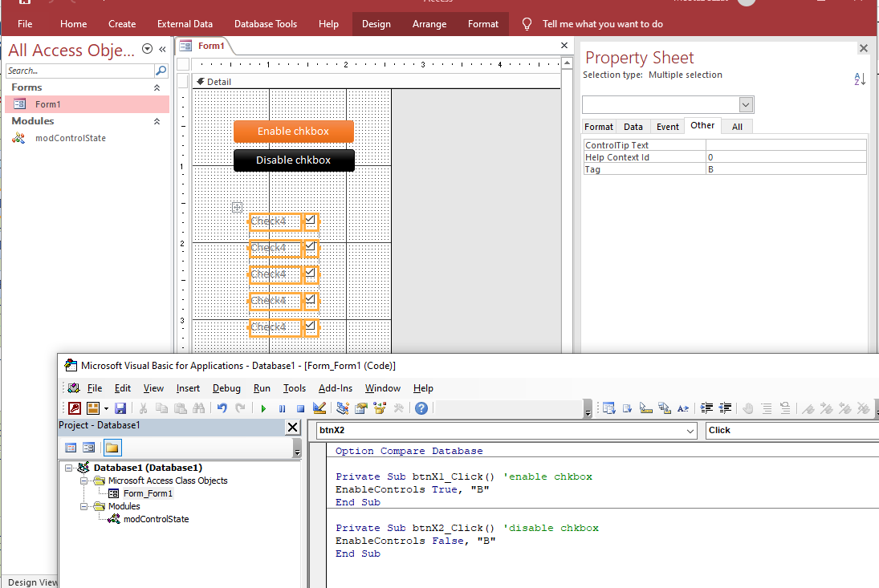Image resolution: width=879 pixels, height=588 pixels.
Task: Click the Tag property value field
Action: click(x=785, y=169)
